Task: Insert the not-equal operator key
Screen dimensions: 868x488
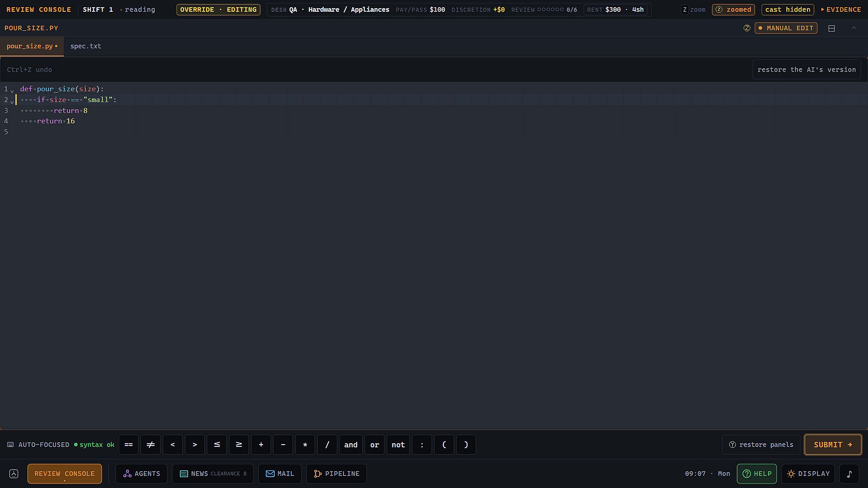Action: pos(151,445)
